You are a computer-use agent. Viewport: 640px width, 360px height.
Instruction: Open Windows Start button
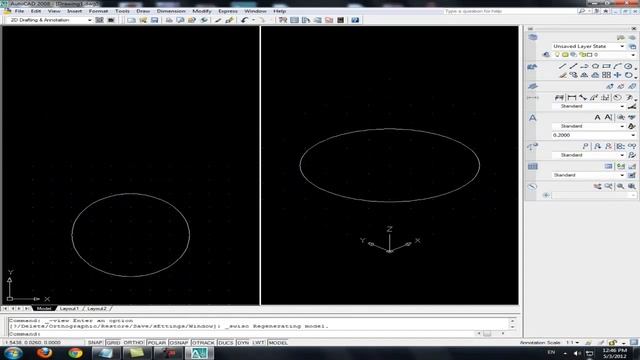(x=13, y=353)
